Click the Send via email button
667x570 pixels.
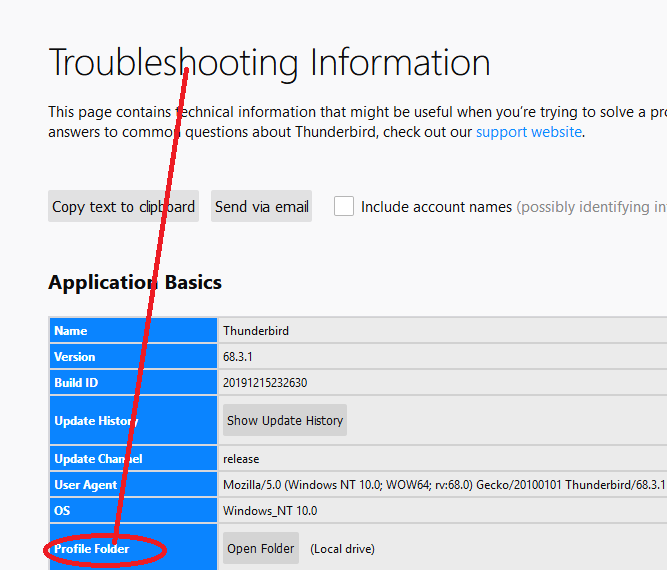pos(262,206)
